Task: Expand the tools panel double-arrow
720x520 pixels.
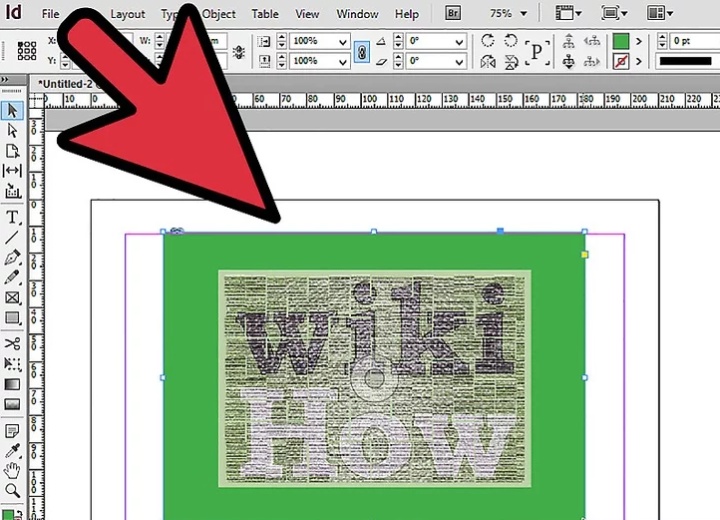Action: [5, 79]
